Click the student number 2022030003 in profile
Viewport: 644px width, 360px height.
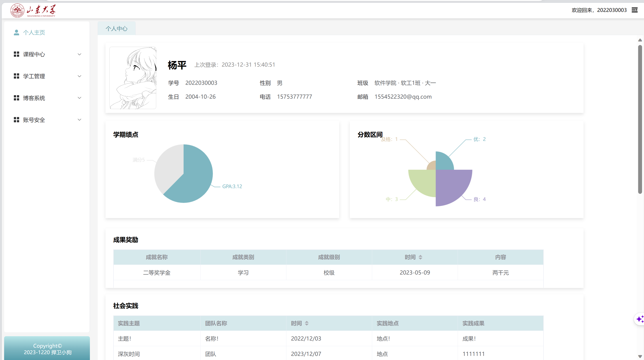click(x=201, y=83)
